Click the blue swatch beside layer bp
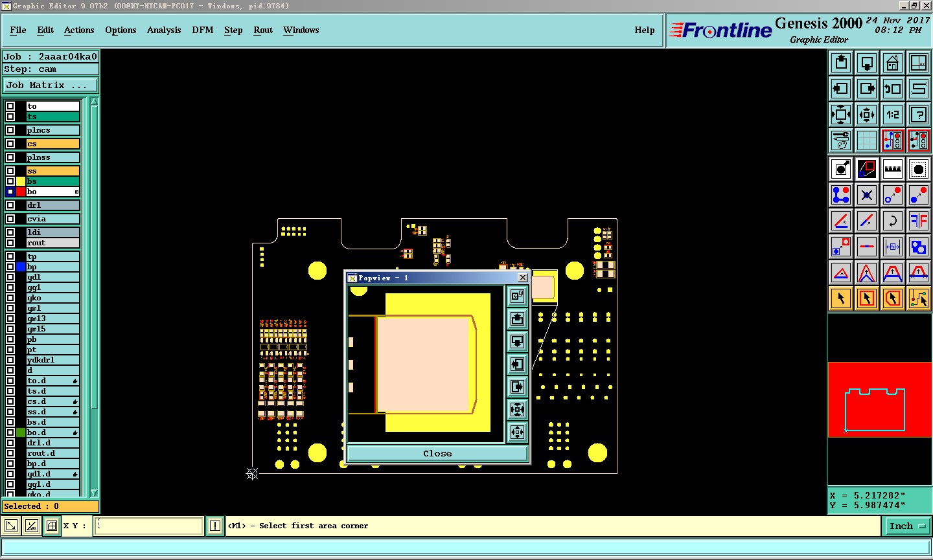The width and height of the screenshot is (933, 560). (21, 267)
